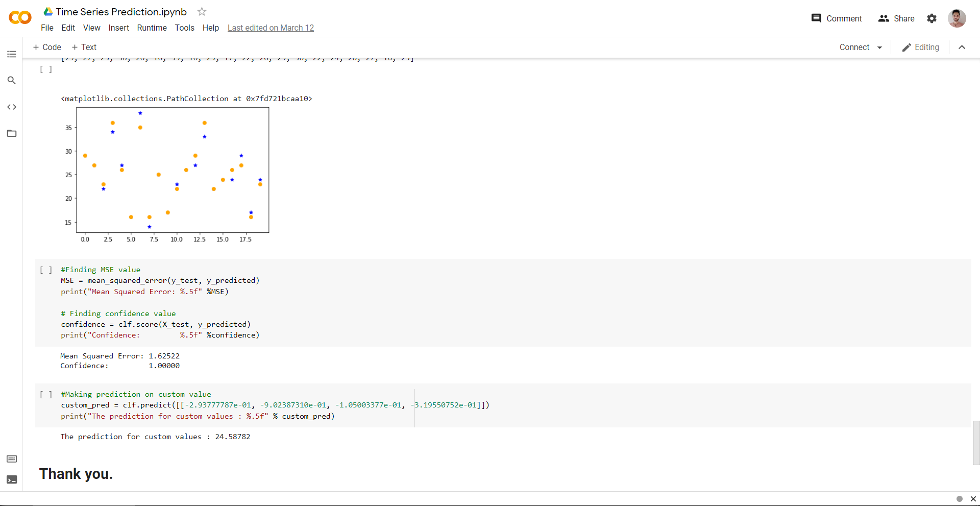Open the code snippets panel
Screen dimensions: 980x506
pos(11,107)
